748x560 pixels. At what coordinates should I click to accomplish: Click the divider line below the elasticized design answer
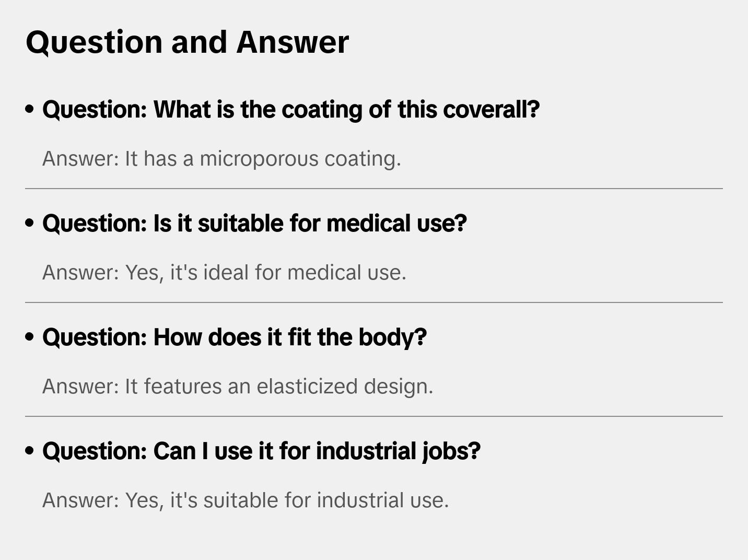374,416
